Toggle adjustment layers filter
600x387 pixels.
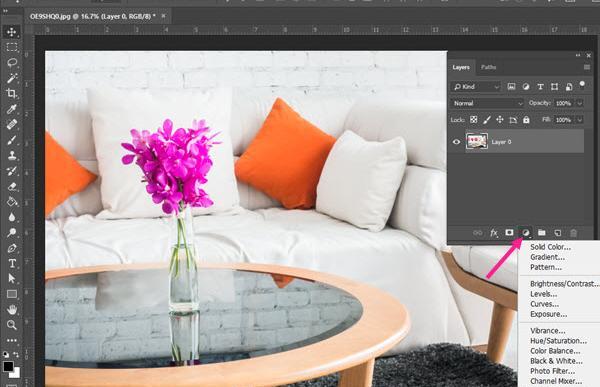[526, 87]
